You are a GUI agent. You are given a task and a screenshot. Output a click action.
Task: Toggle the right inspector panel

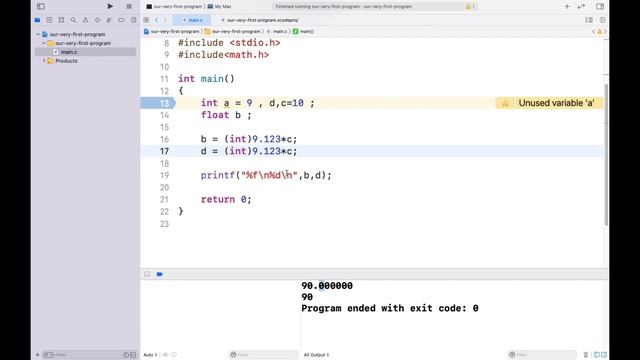click(600, 7)
